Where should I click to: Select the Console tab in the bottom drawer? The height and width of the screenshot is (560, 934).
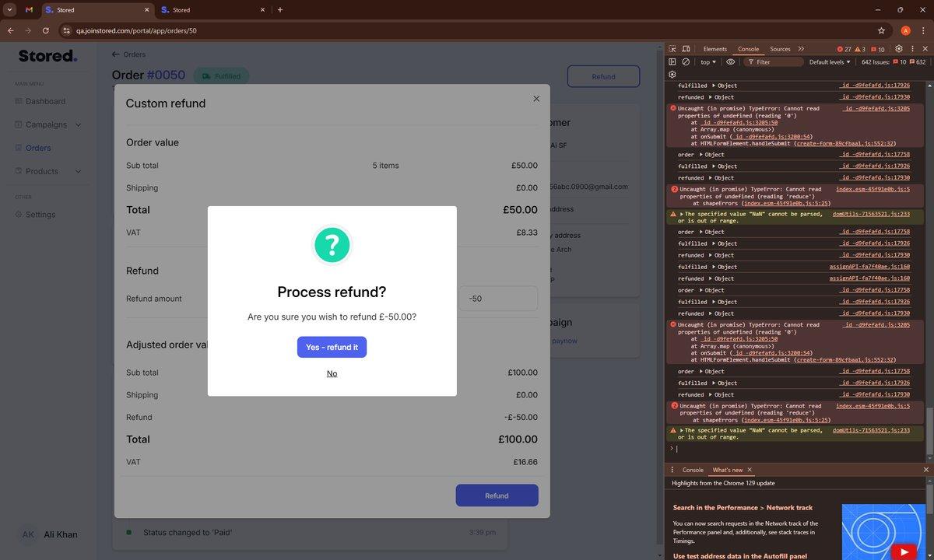coord(693,470)
